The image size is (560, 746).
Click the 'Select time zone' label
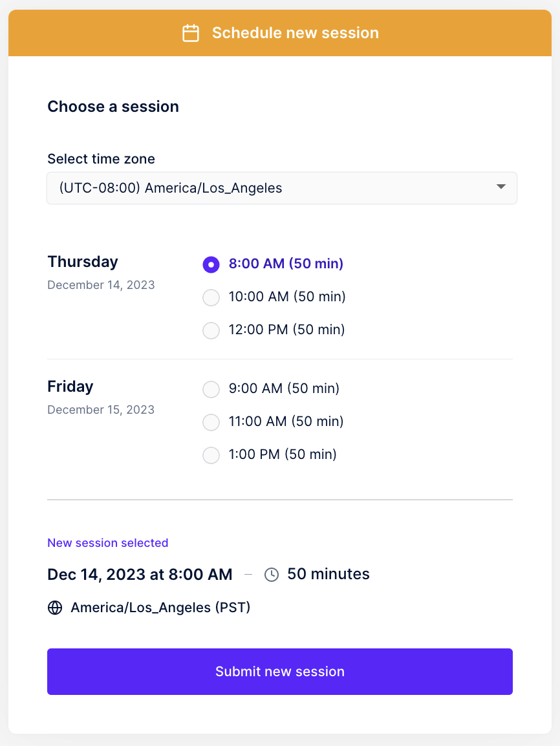[x=101, y=159]
